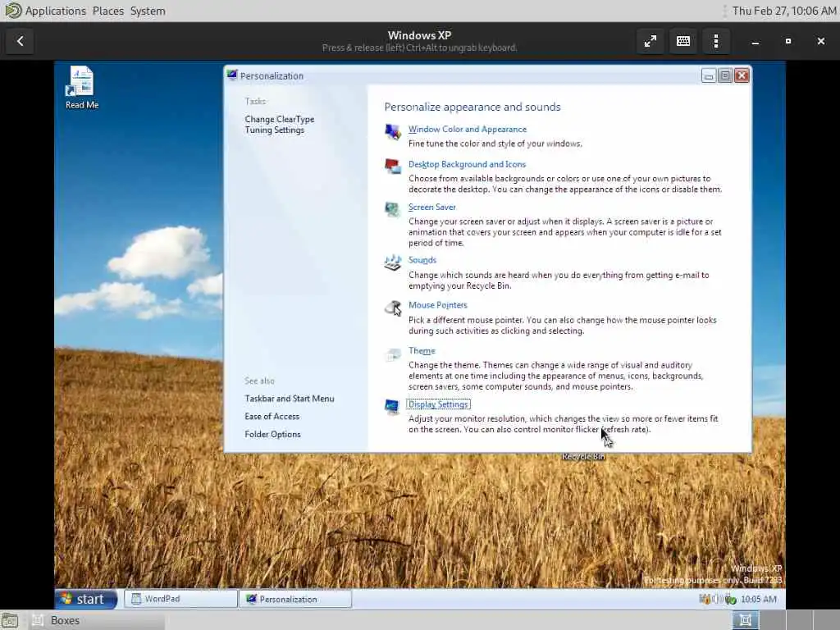Image resolution: width=840 pixels, height=630 pixels.
Task: Open the Screen Saver link
Action: click(x=431, y=208)
